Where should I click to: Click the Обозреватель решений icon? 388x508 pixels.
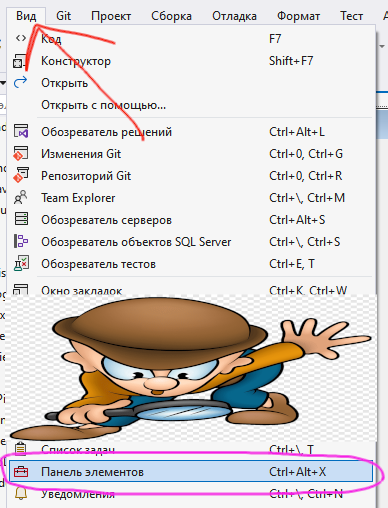[x=21, y=131]
